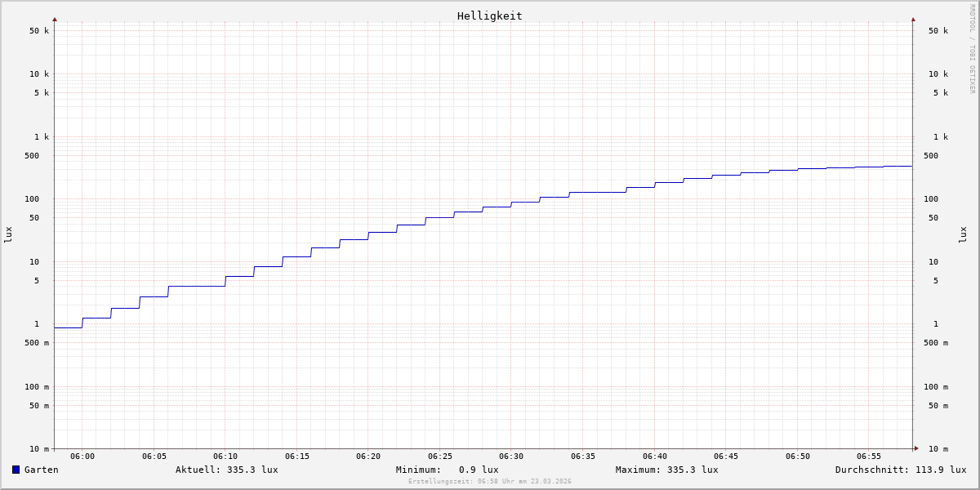Click the RRDTOOL / TOBI OETIKER watermark
This screenshot has height=490, width=980.
tap(972, 49)
